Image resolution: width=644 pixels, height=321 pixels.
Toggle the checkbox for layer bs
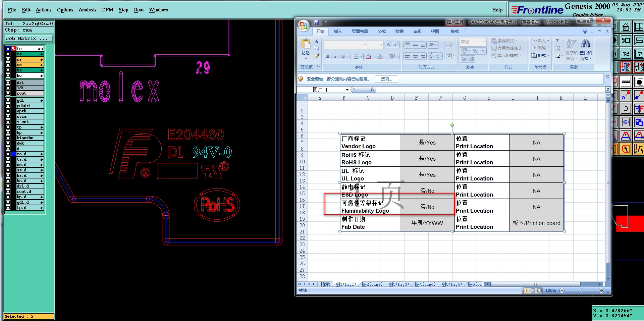tap(8, 70)
